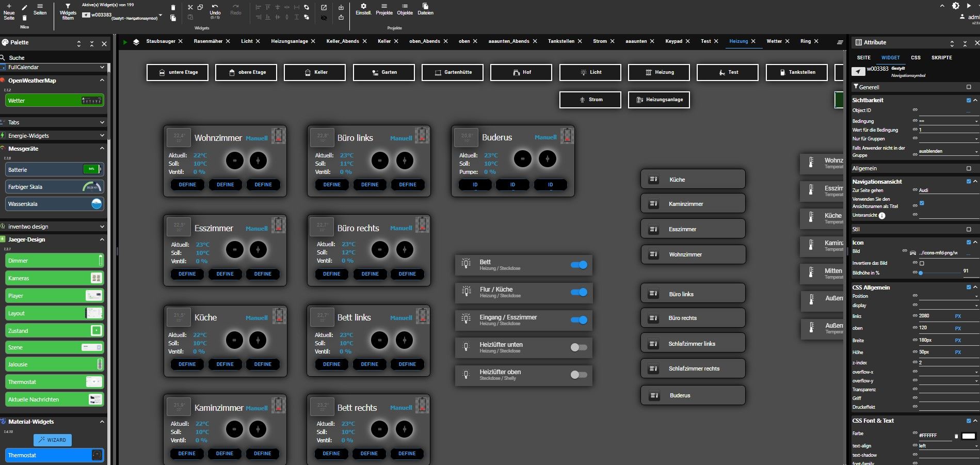
Task: Click the Gartenhütte navigation button
Action: (453, 72)
